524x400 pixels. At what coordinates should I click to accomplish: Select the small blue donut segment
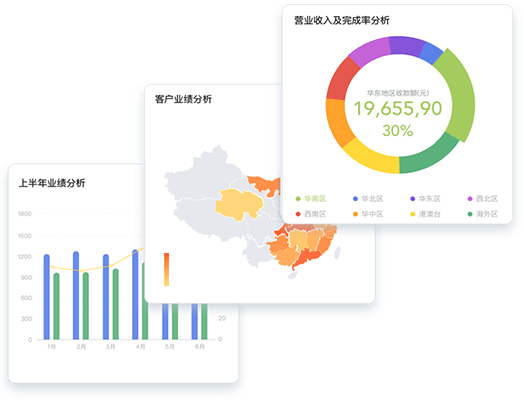tap(431, 53)
